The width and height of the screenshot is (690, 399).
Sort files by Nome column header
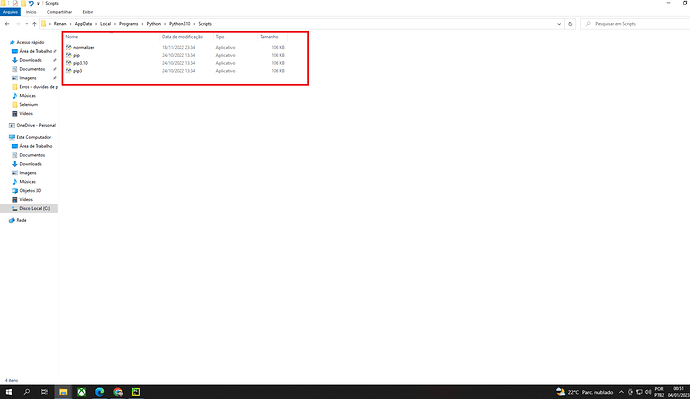coord(72,37)
